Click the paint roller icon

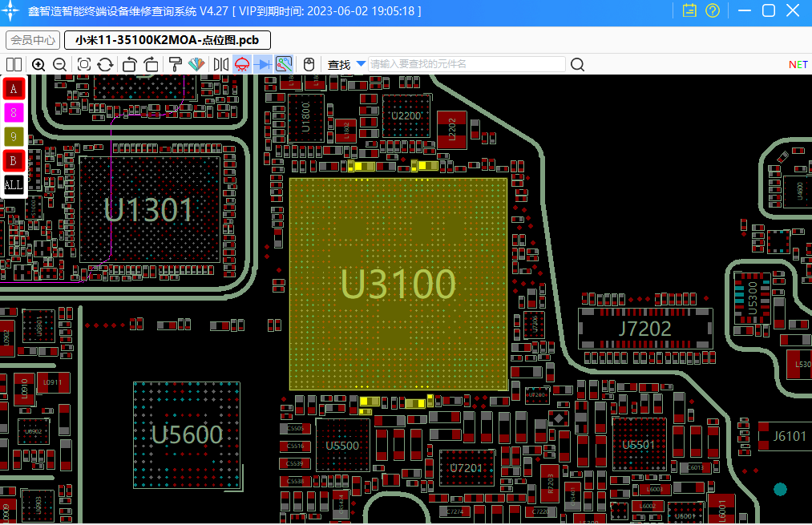tap(175, 65)
